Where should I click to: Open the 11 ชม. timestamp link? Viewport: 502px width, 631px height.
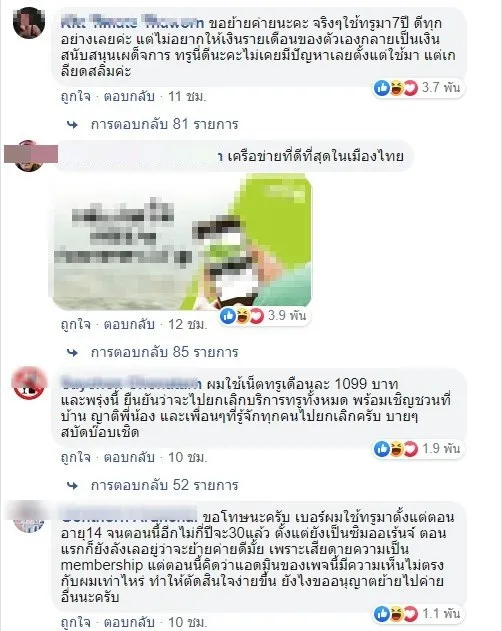[x=187, y=97]
